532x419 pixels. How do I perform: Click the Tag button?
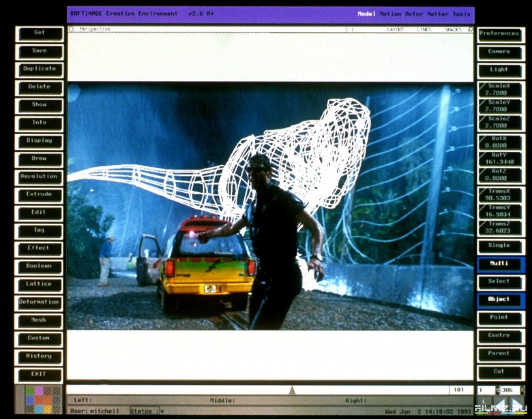pos(39,231)
